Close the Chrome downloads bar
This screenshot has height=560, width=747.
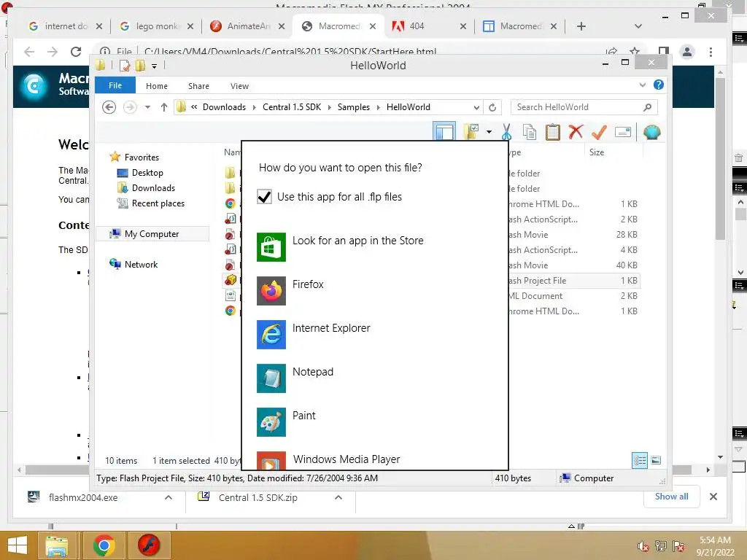point(713,497)
